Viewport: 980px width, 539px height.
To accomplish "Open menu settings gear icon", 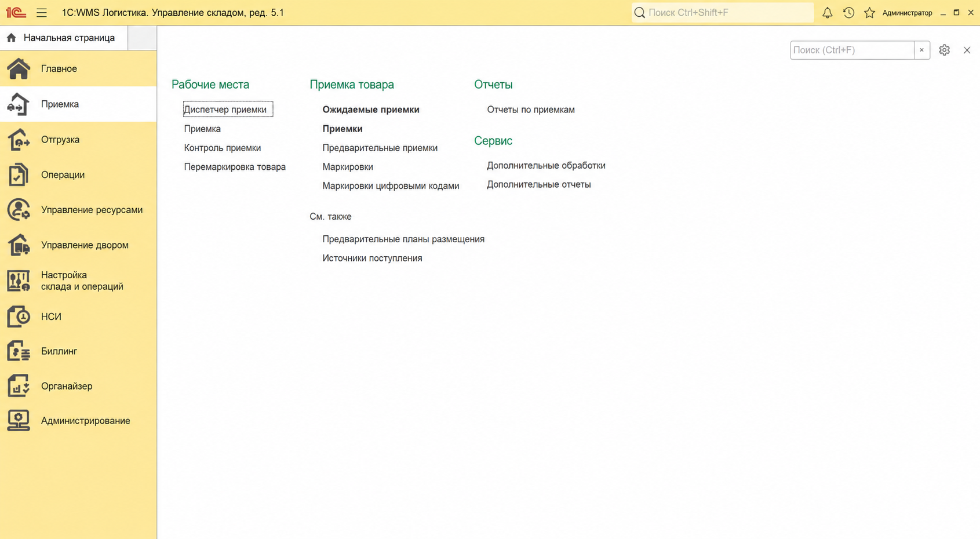I will 944,50.
